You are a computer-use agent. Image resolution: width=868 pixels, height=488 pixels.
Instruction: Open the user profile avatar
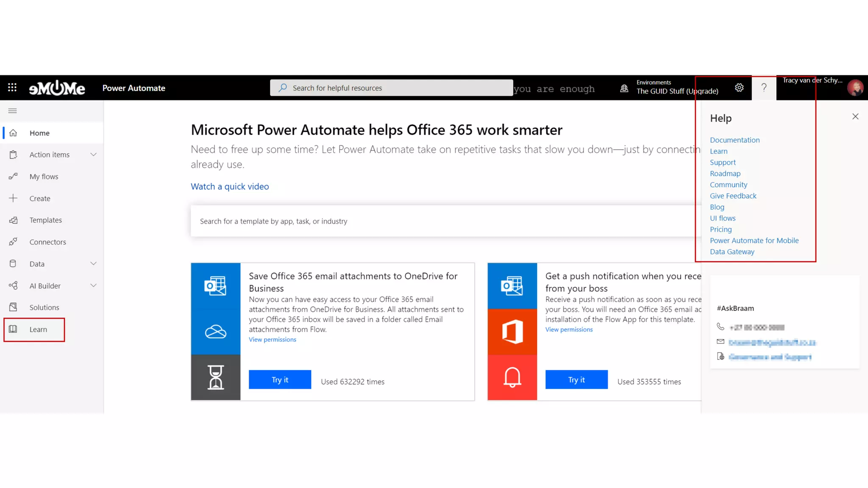click(855, 88)
